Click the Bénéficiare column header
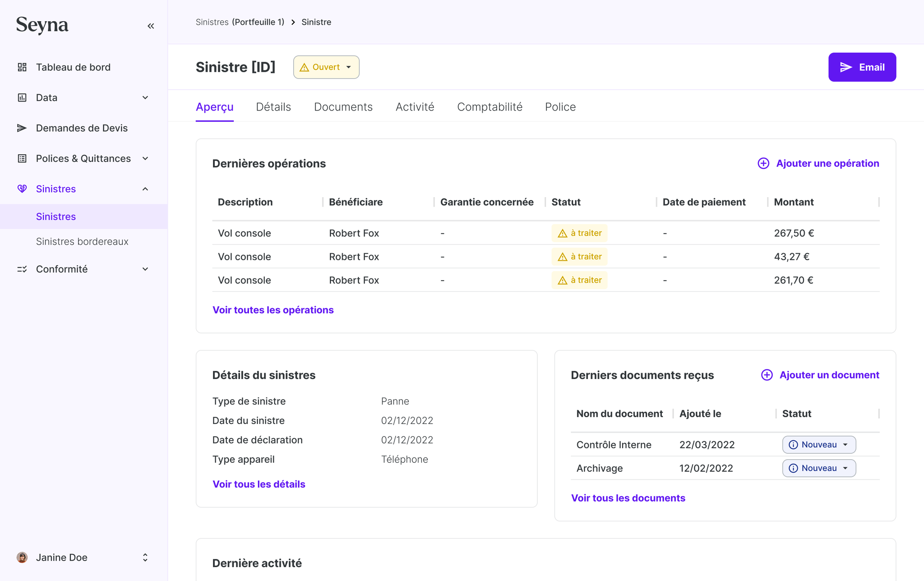The height and width of the screenshot is (581, 924). click(x=356, y=202)
